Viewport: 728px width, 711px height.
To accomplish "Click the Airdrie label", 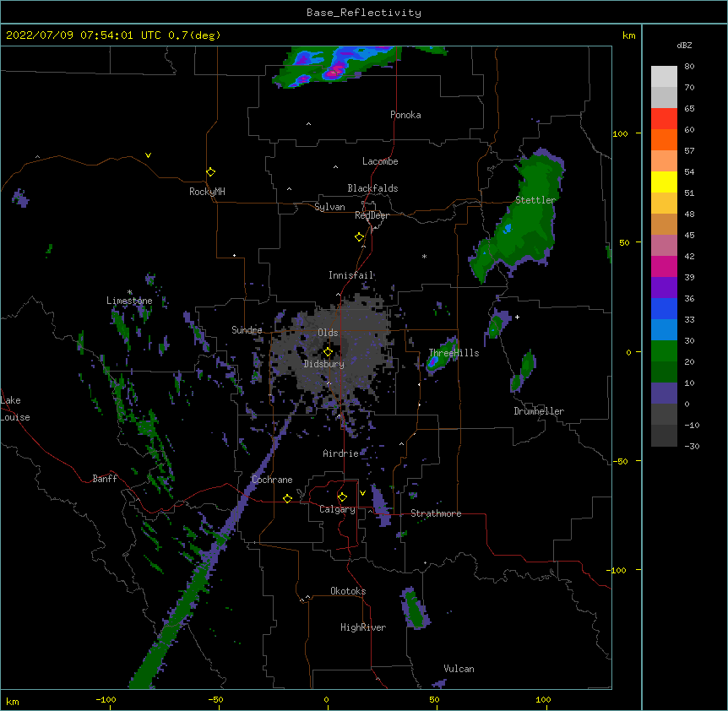I will coord(341,453).
